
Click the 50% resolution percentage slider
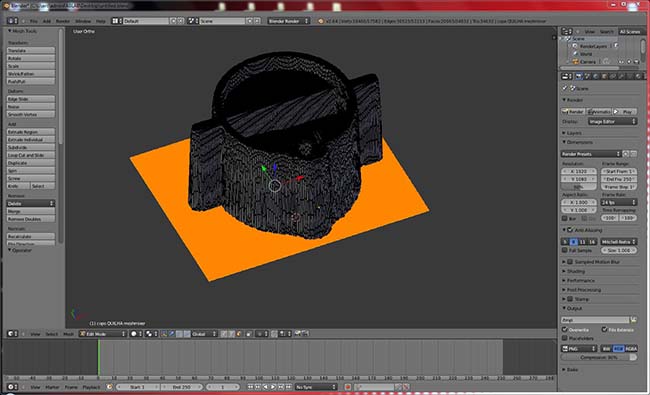click(x=578, y=187)
